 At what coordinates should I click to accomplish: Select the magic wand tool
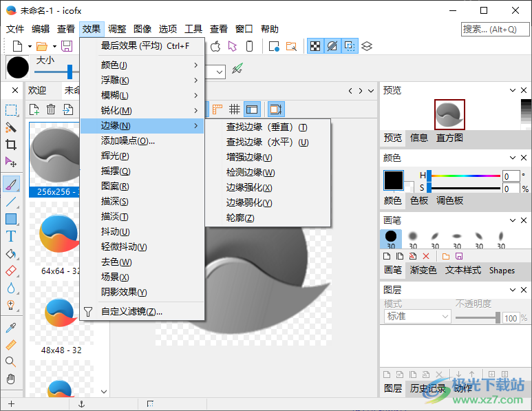(11, 127)
